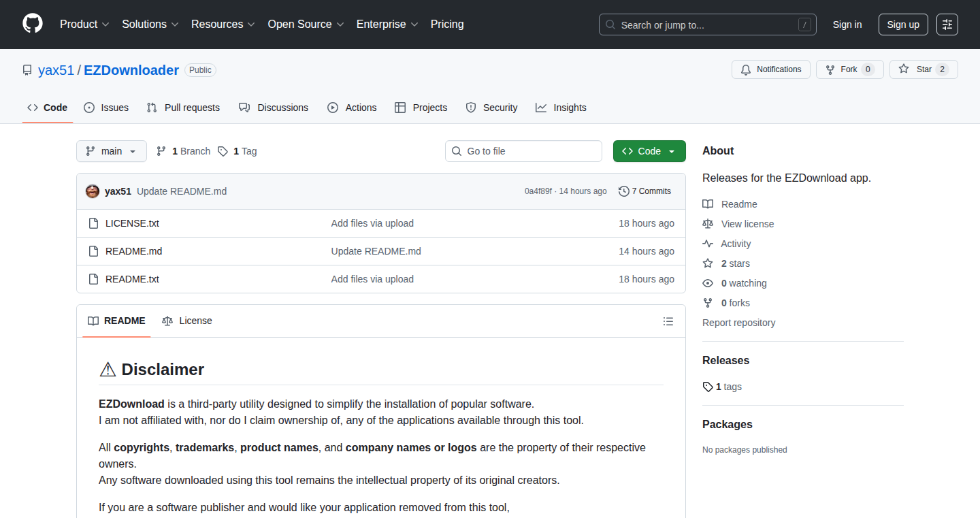Click the file icon beside README.md
This screenshot has height=518, width=980.
coord(93,251)
